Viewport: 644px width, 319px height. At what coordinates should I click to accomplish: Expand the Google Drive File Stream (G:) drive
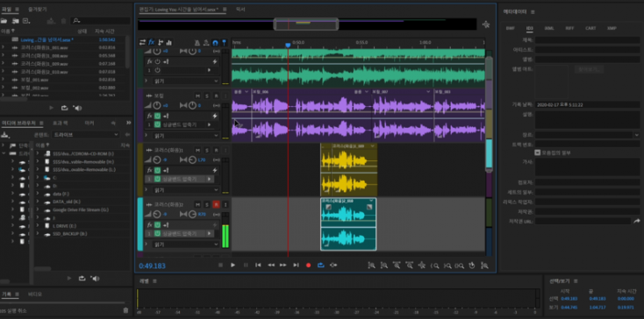(38, 209)
